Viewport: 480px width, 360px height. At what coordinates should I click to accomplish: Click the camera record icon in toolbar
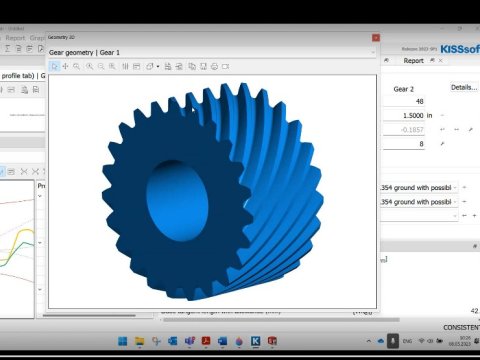(x=226, y=67)
